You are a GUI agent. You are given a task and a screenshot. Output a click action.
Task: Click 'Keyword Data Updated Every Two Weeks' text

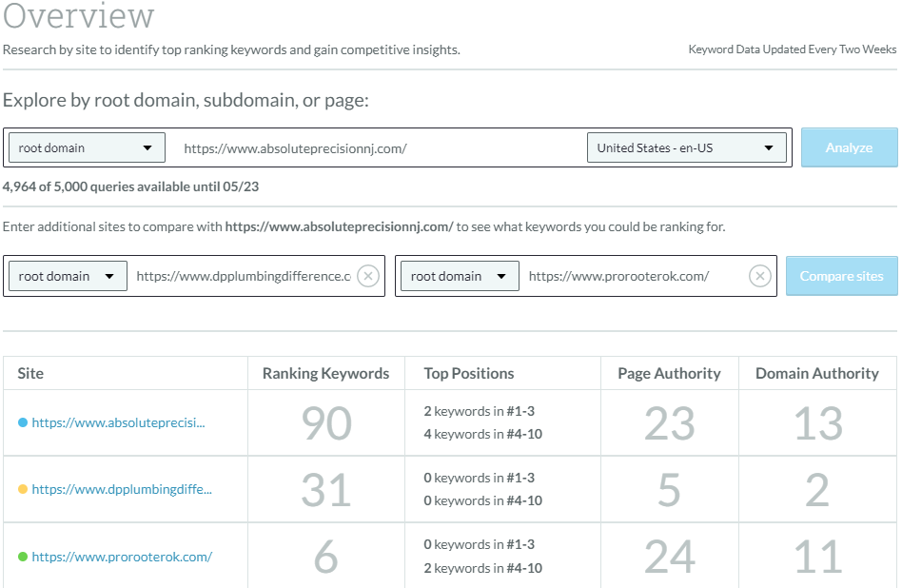(x=793, y=49)
